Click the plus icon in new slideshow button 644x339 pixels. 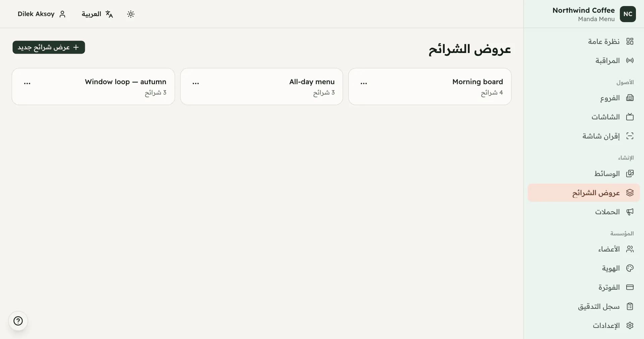76,47
